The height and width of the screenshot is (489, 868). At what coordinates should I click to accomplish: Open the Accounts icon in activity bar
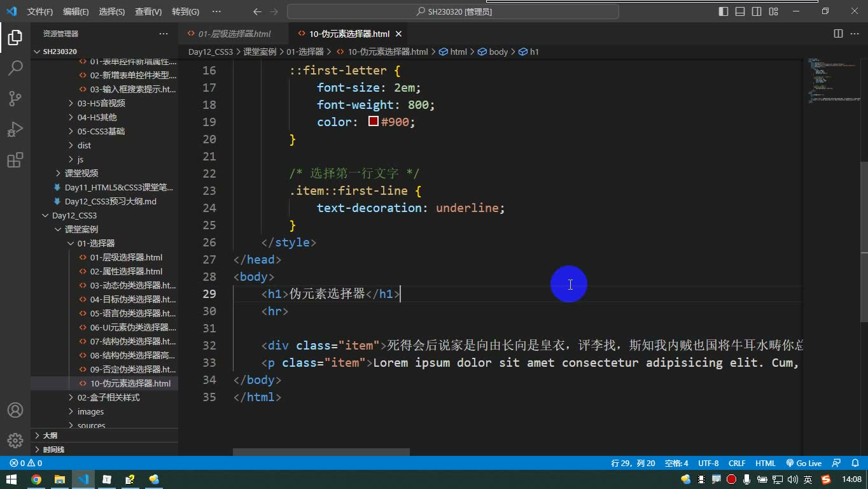15,410
